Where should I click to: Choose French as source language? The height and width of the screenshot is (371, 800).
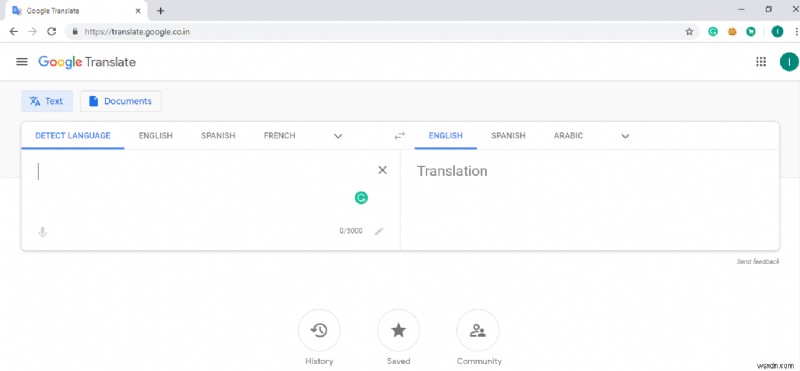coord(280,136)
